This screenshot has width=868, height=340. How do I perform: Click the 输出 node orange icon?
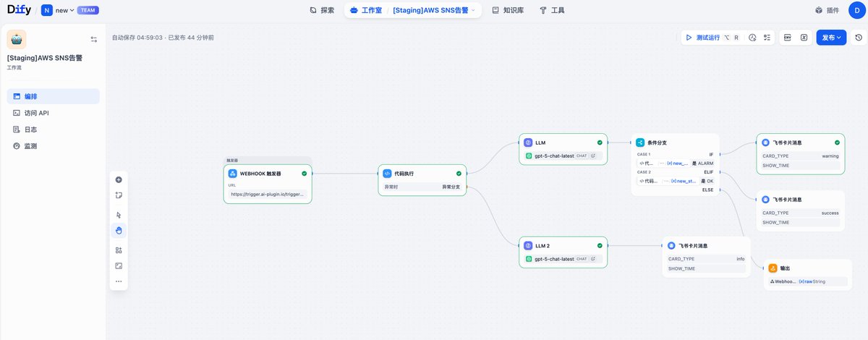click(x=773, y=268)
